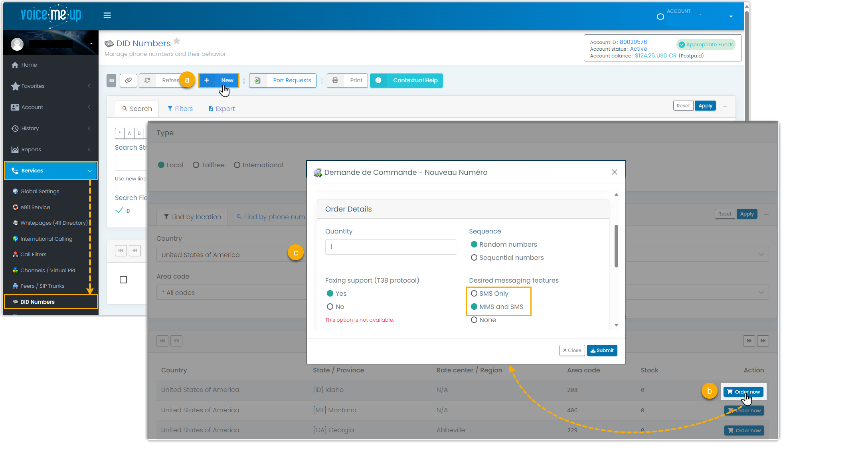Select the Local type radio button

161,165
